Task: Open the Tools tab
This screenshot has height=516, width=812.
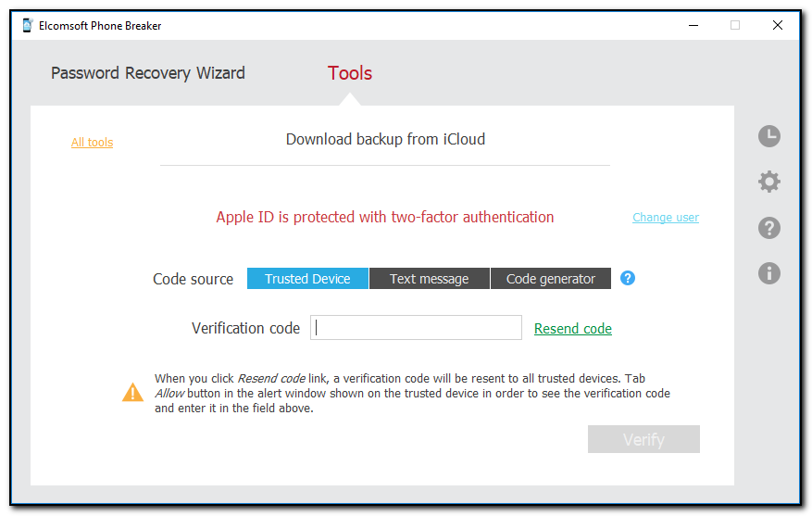Action: (x=350, y=73)
